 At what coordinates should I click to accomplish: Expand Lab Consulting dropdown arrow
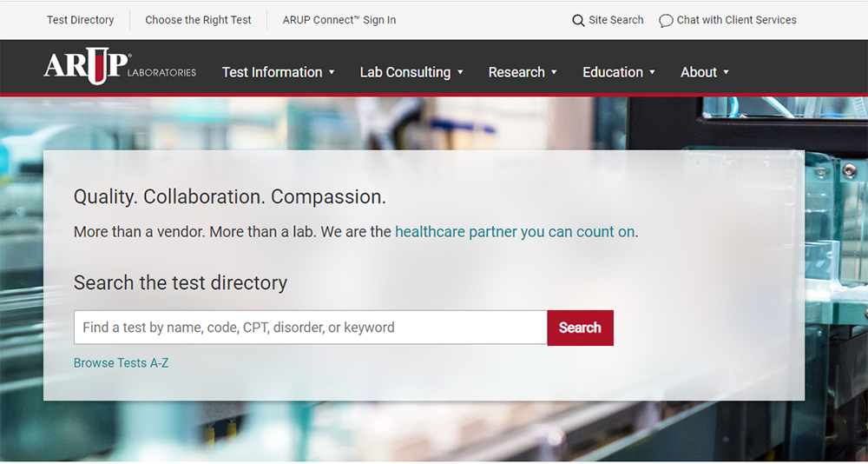(x=460, y=72)
